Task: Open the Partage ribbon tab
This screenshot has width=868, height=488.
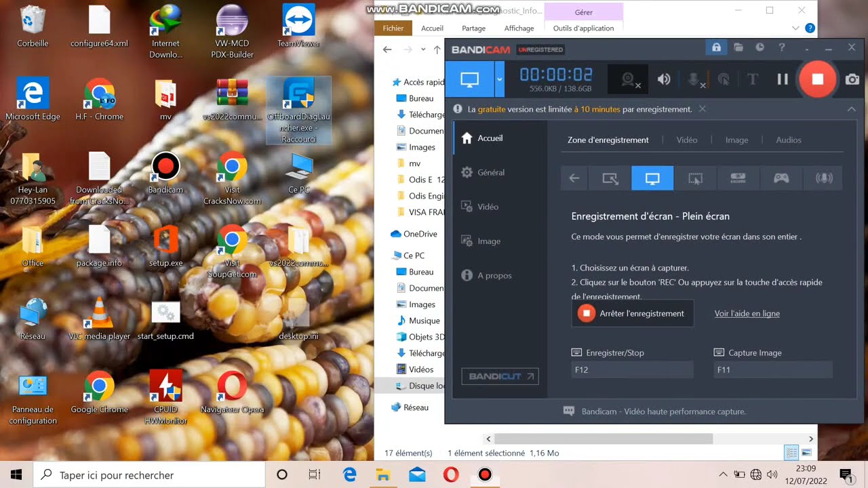Action: (x=473, y=28)
